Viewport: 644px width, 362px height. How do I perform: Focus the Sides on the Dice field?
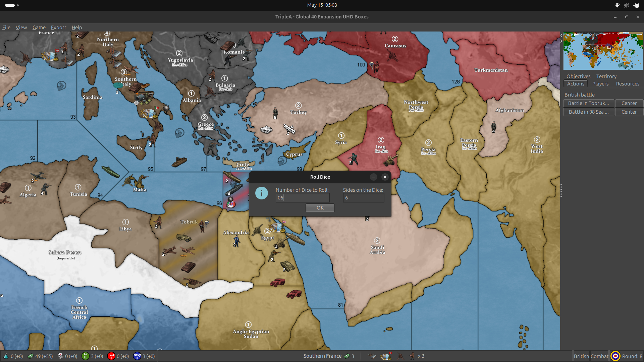[364, 198]
